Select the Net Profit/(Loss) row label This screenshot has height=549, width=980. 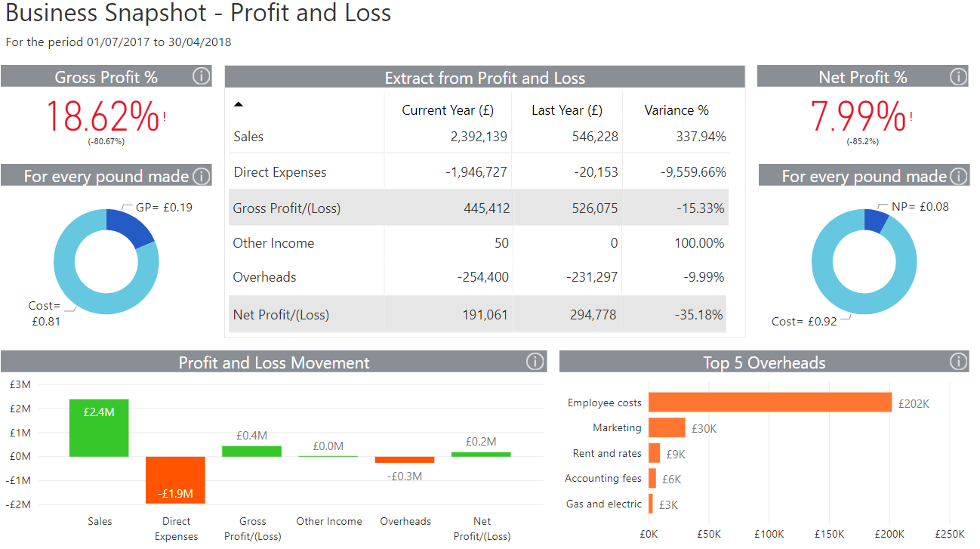(281, 314)
